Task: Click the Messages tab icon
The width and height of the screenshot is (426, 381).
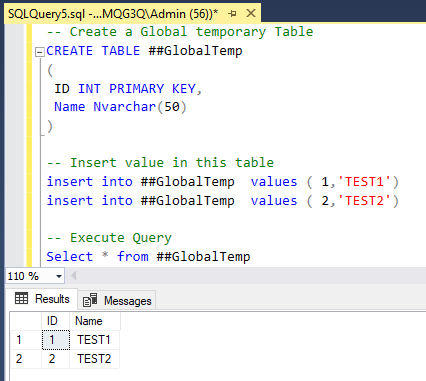Action: click(x=90, y=300)
